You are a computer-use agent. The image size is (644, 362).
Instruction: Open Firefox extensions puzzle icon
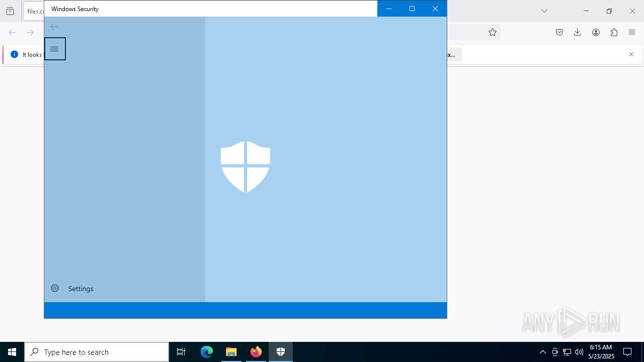click(x=614, y=32)
